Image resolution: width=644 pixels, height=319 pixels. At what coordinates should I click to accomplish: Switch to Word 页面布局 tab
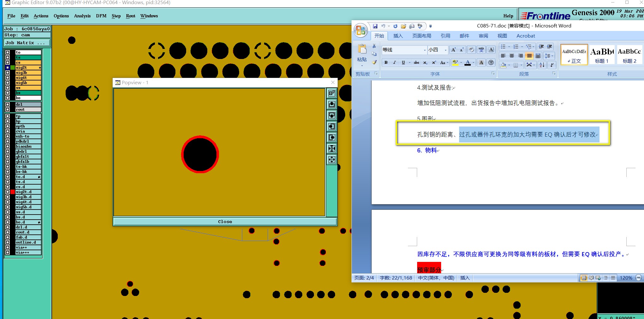coord(422,36)
